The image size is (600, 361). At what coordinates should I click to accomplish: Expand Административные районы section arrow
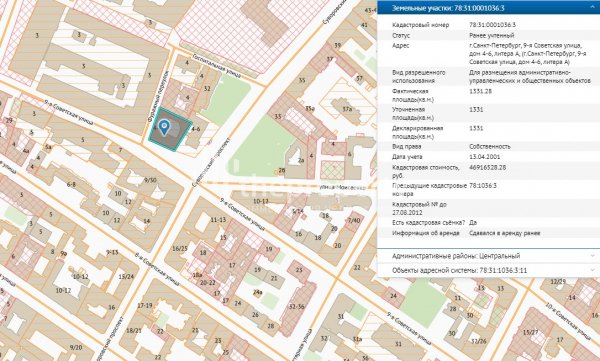593,256
